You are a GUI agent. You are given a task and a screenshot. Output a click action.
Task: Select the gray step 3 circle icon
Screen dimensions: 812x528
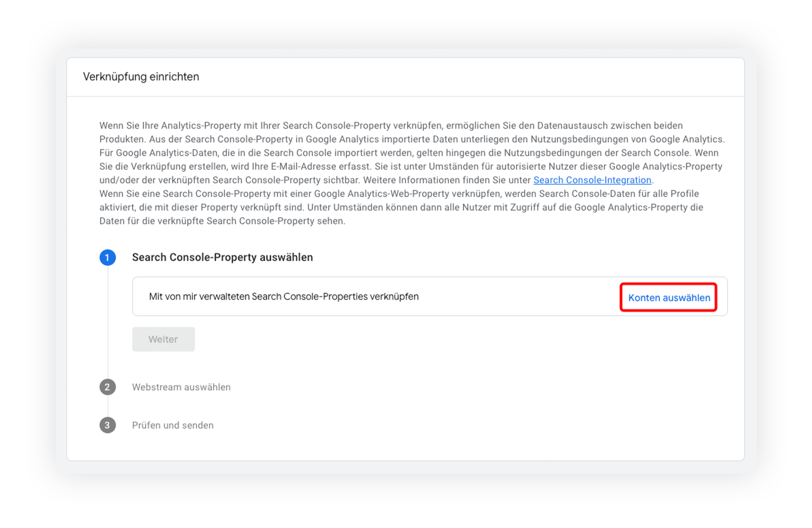click(x=108, y=425)
